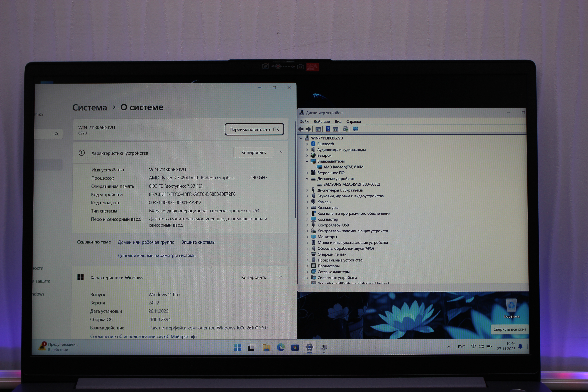Viewport: 588px width, 392px height.
Task: Click the Update driver software toolbar icon
Action: pos(345,129)
